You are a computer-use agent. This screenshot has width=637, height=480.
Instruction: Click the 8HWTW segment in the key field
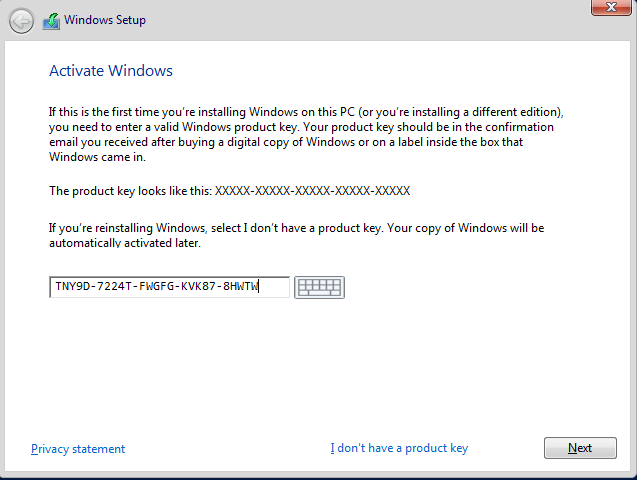click(240, 286)
